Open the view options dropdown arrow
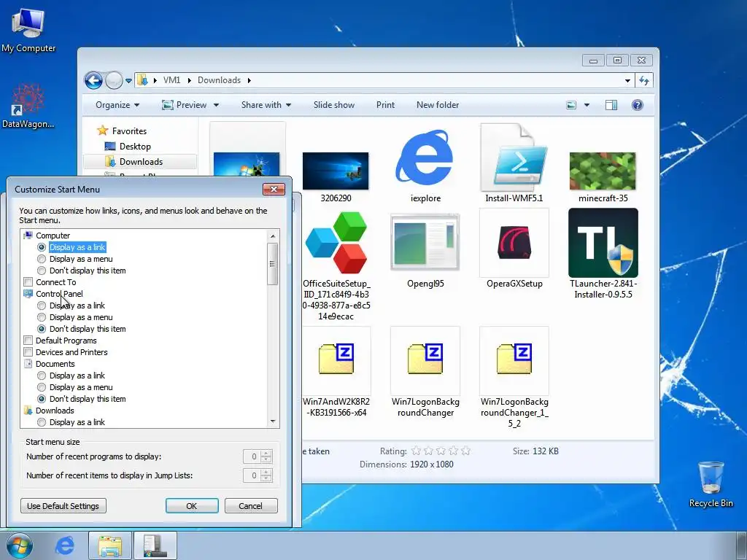The height and width of the screenshot is (560, 747). tap(587, 105)
